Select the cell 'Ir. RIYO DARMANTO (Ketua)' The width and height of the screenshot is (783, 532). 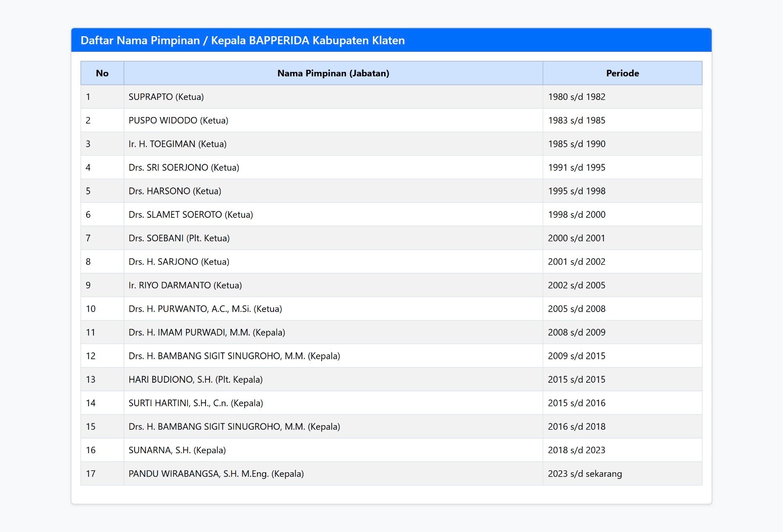click(333, 285)
